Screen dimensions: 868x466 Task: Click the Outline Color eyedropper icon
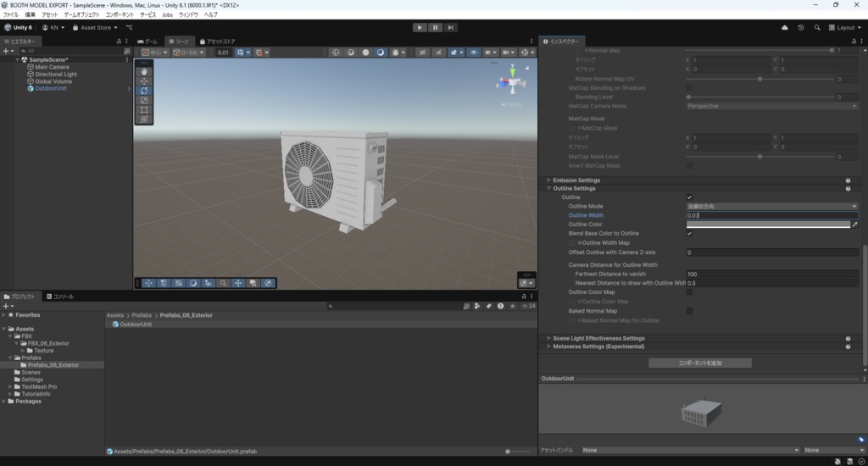coord(854,225)
